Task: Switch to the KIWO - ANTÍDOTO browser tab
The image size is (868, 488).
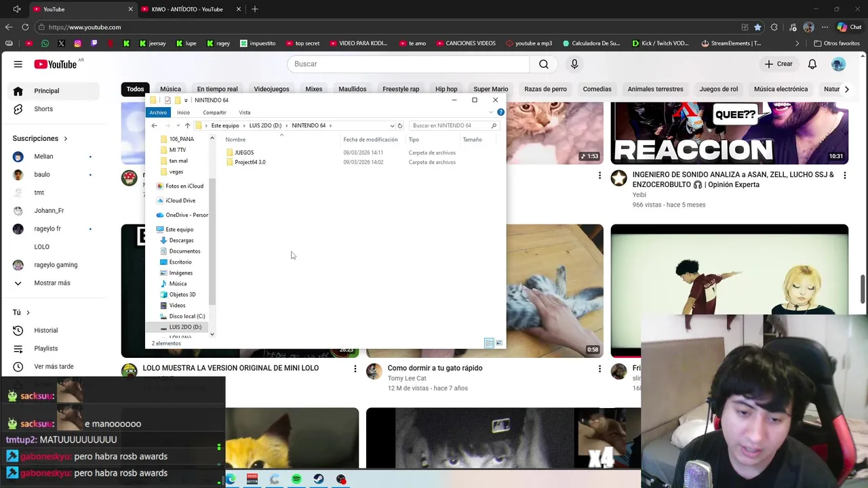Action: click(x=189, y=9)
